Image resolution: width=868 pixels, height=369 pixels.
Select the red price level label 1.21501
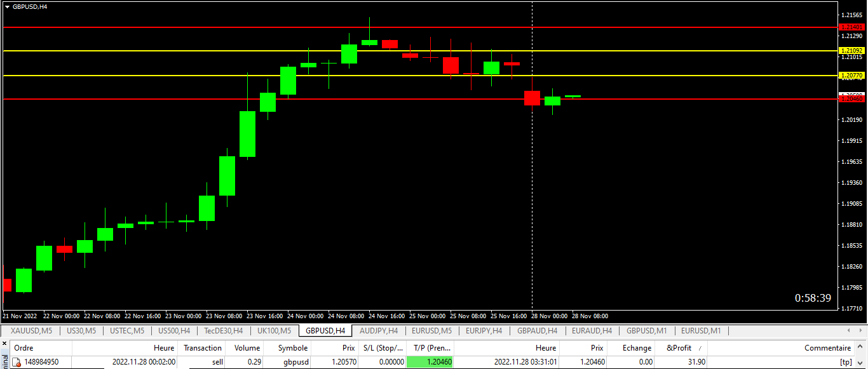[x=851, y=27]
